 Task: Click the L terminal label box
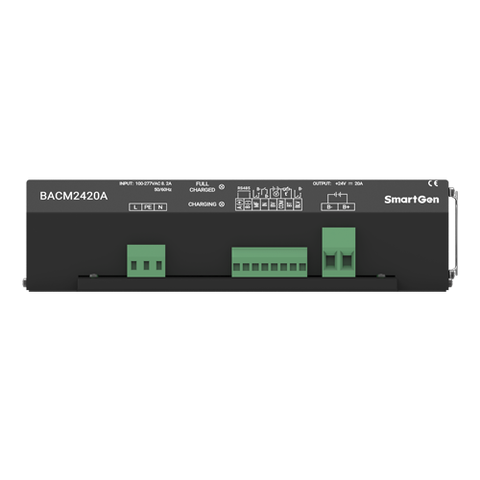pyautogui.click(x=135, y=207)
